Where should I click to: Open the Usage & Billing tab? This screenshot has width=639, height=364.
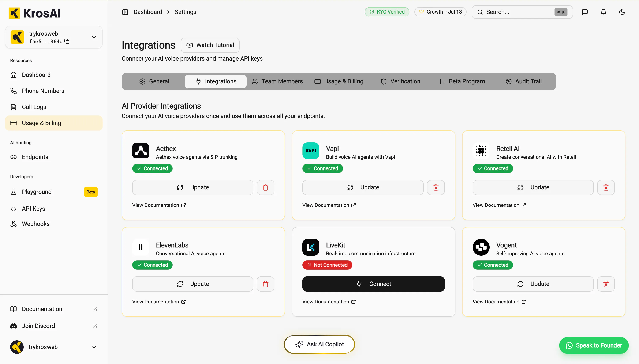[339, 81]
